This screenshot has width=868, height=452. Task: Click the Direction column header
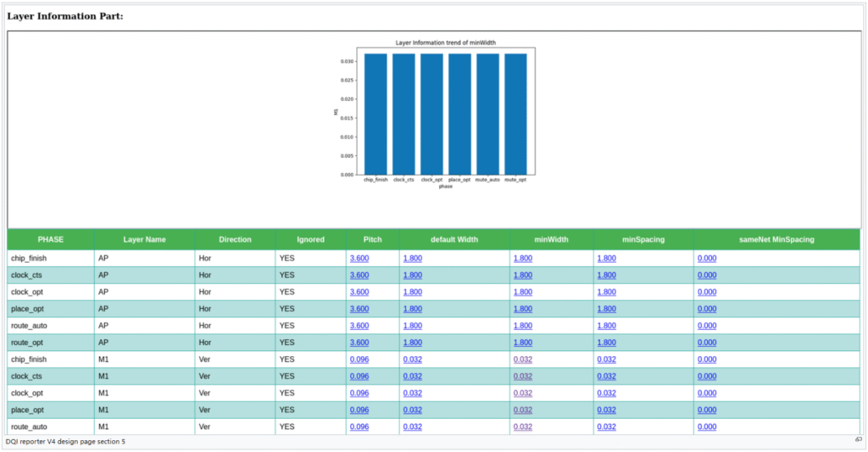click(235, 240)
